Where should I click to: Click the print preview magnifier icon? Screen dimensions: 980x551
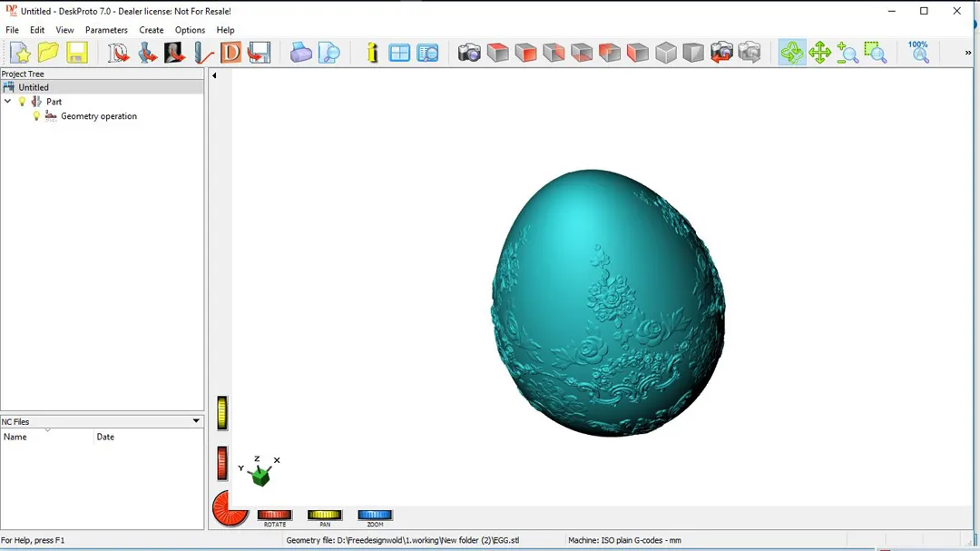(x=329, y=53)
